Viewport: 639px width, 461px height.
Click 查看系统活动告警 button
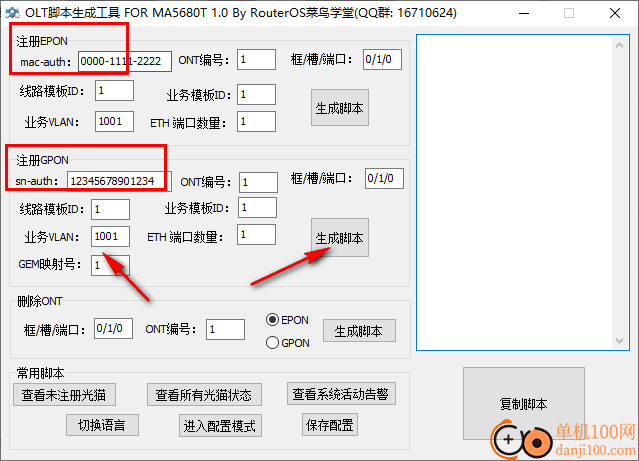tap(341, 394)
